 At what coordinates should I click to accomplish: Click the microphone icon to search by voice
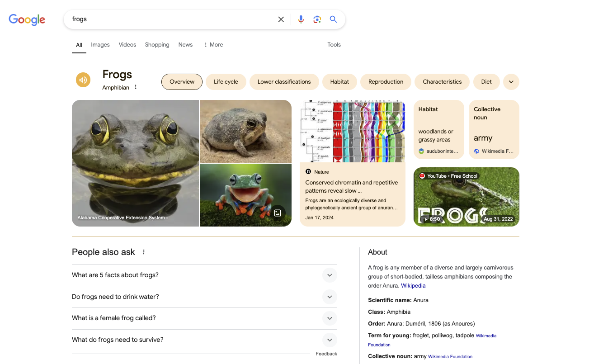301,19
